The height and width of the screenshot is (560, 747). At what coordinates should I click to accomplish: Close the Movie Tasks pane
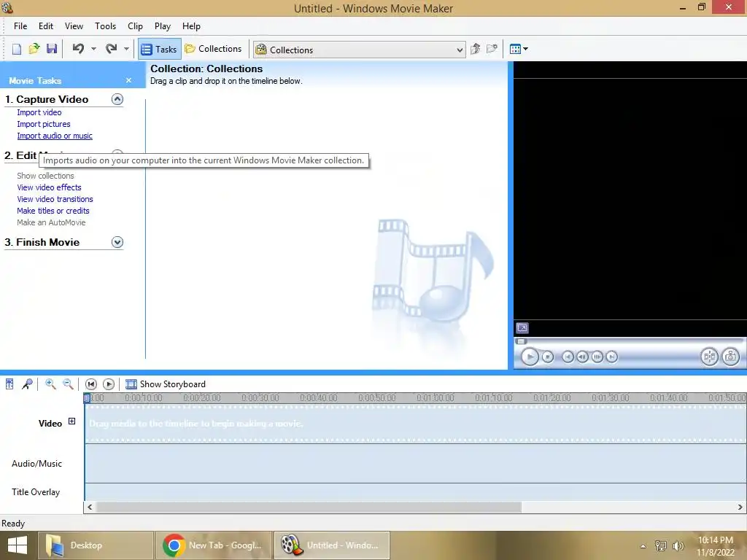coord(128,80)
